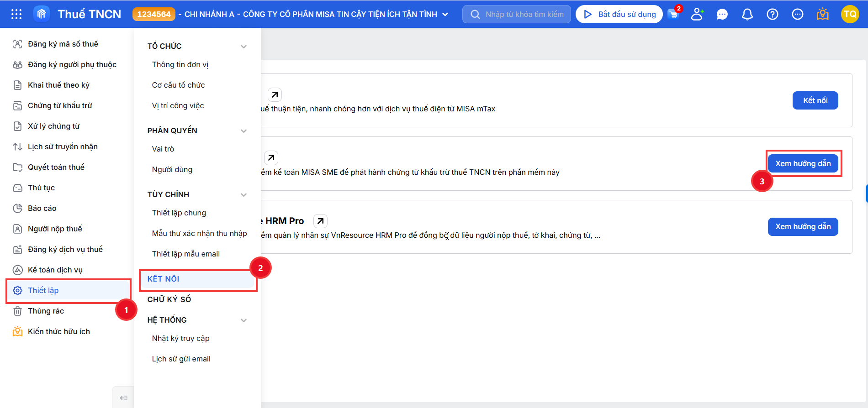Click the help question mark icon
Image resolution: width=868 pixels, height=408 pixels.
[773, 15]
